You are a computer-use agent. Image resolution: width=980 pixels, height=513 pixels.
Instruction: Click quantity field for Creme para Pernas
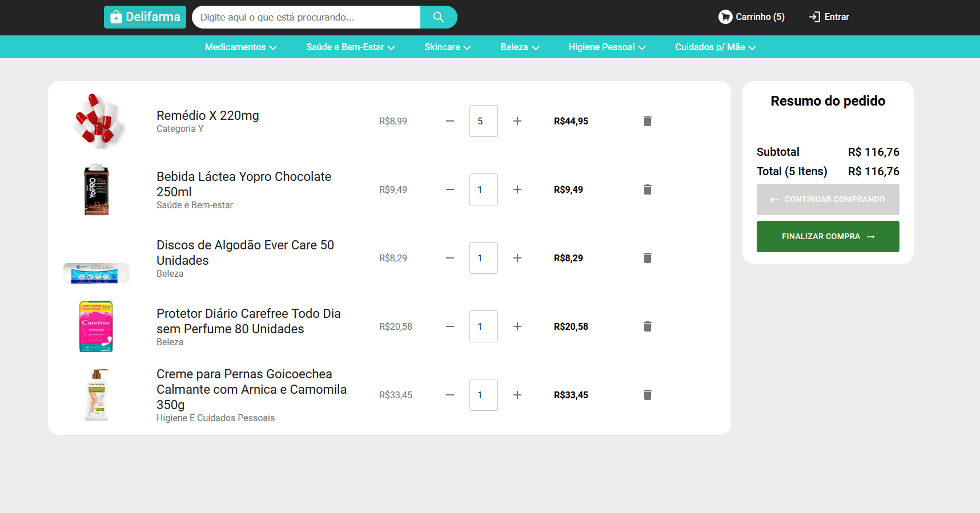click(484, 395)
